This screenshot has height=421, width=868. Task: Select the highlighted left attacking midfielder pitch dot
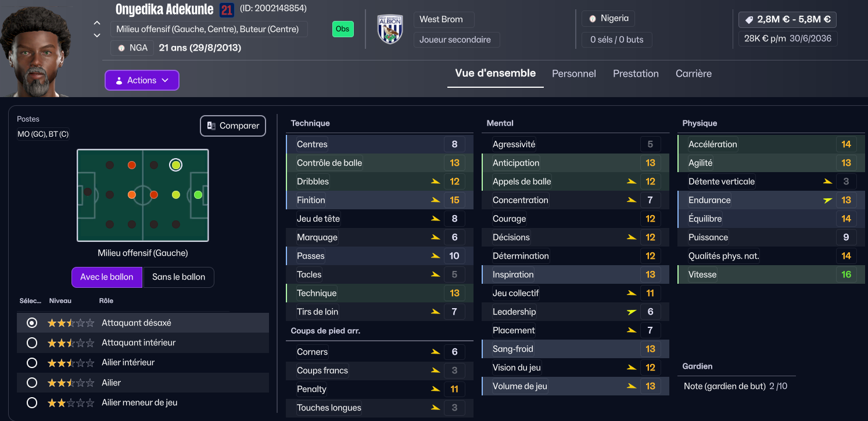pos(176,165)
